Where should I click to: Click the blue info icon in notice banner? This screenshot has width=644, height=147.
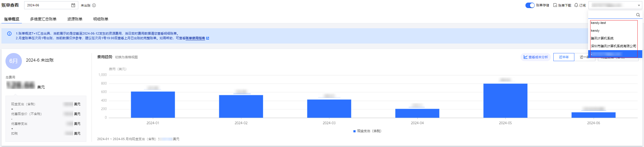(9, 33)
